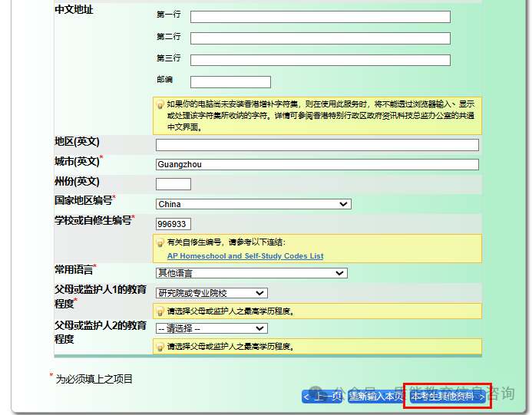Viewport: 532px width, 415px height.
Task: Click the third line Chinese address field
Action: coord(320,60)
